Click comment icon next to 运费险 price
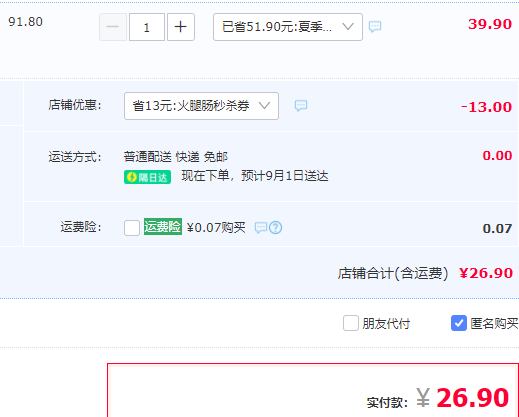519x417 pixels. 261,228
